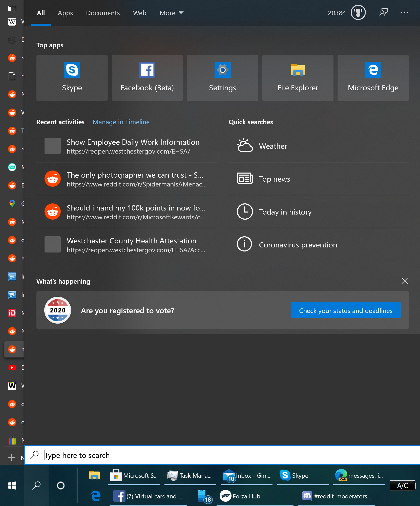
Task: Select the All search tab
Action: click(41, 13)
